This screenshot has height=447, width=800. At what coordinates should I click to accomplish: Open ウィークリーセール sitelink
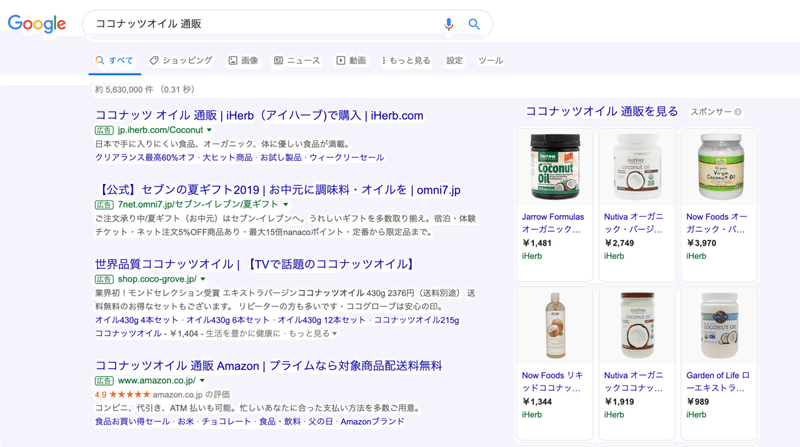346,157
